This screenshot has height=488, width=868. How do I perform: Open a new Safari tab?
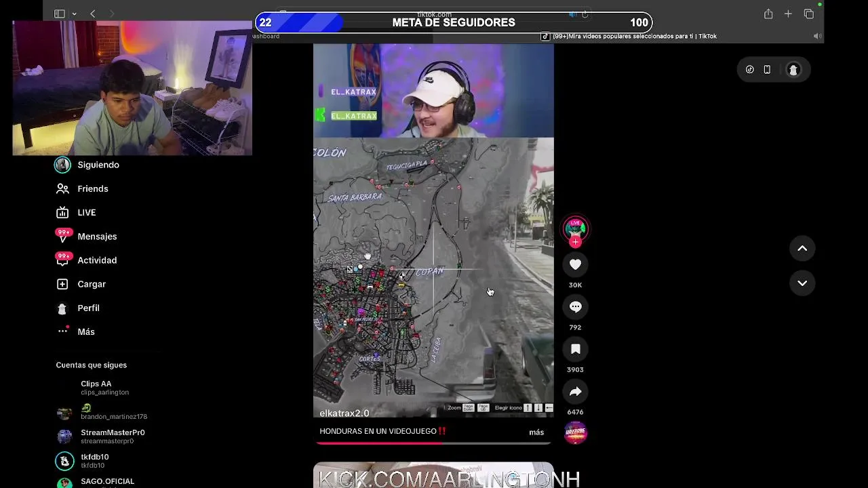pos(788,14)
